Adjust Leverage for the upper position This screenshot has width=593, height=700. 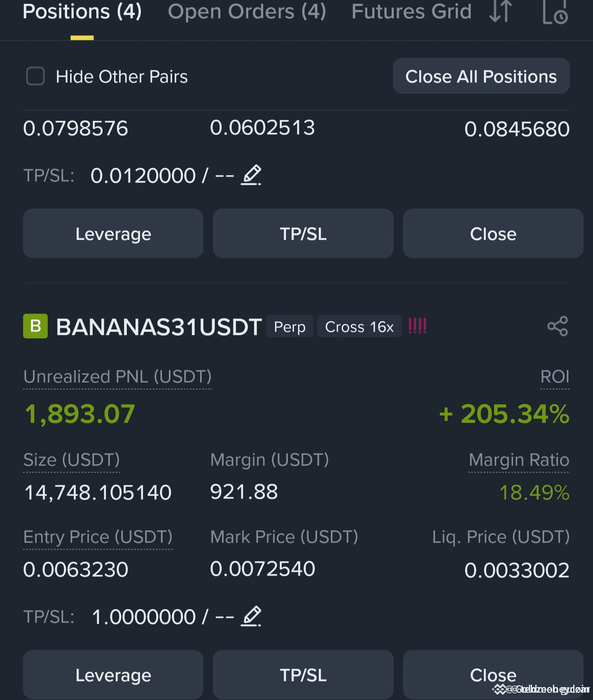[x=113, y=234]
